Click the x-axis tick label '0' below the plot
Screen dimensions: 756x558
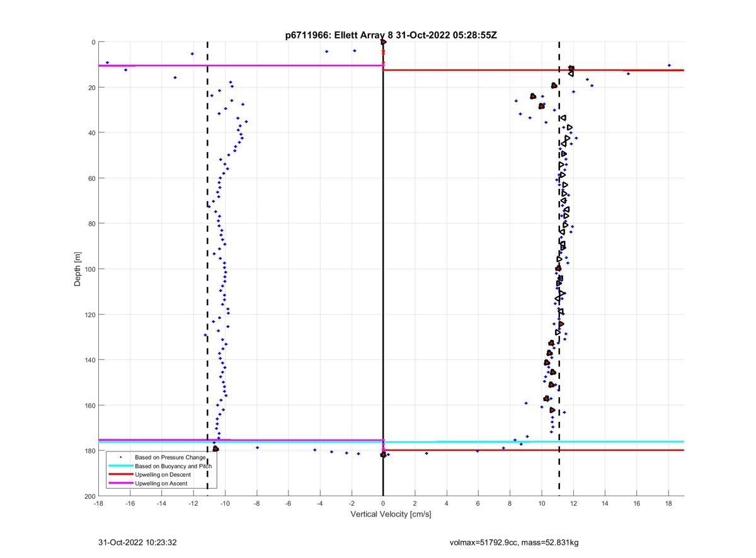point(383,504)
